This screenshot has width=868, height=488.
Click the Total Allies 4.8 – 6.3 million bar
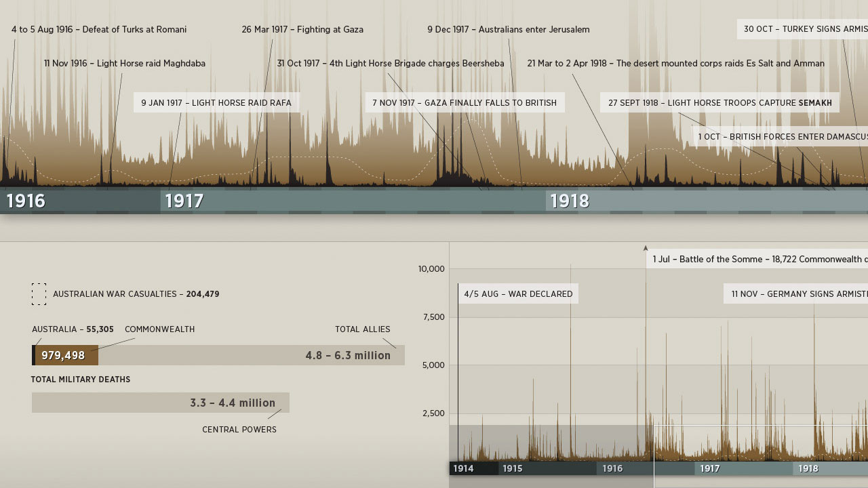pyautogui.click(x=258, y=356)
